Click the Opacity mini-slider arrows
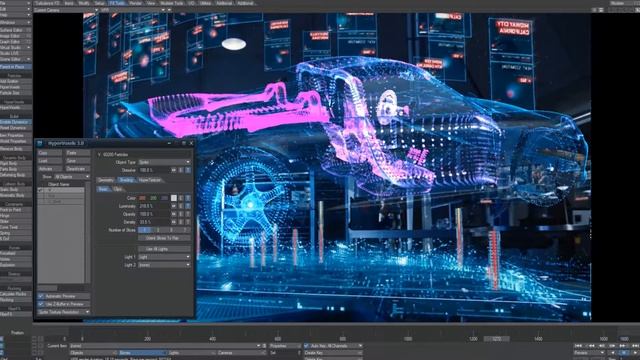This screenshot has width=640, height=360. point(174,214)
